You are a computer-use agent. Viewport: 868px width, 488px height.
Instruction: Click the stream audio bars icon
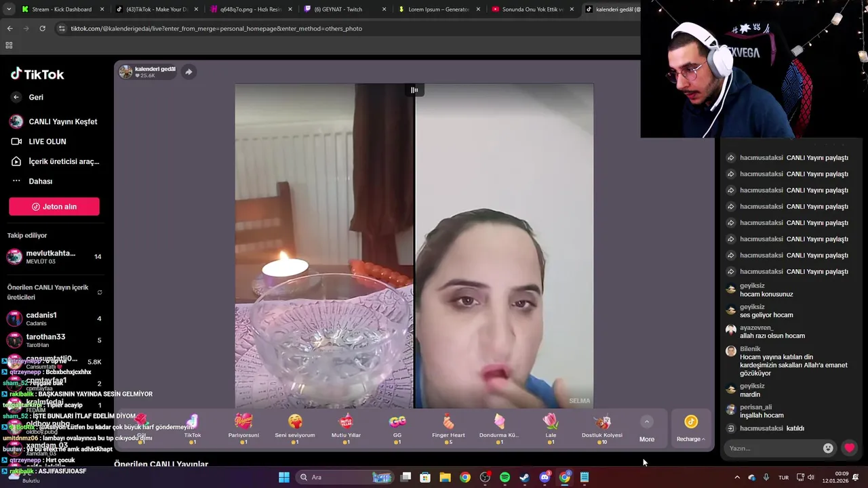point(414,90)
